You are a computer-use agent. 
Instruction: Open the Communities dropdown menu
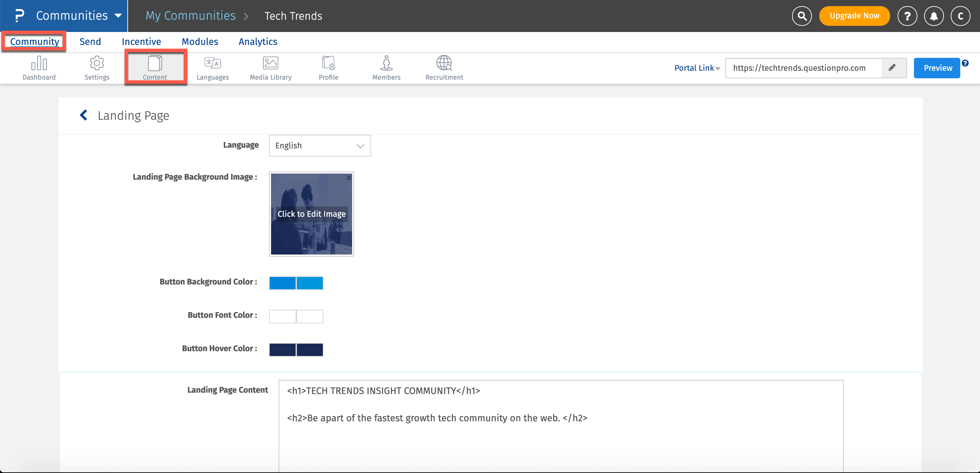[x=72, y=16]
